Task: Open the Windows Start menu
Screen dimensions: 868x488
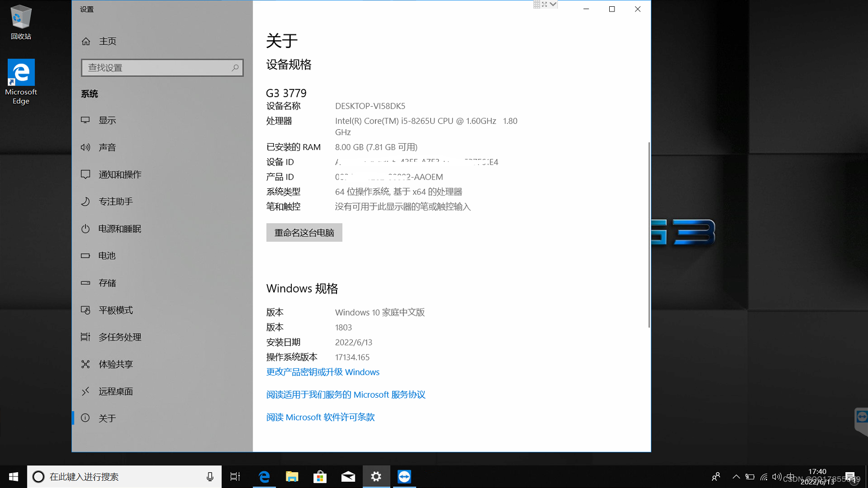Action: click(x=13, y=476)
